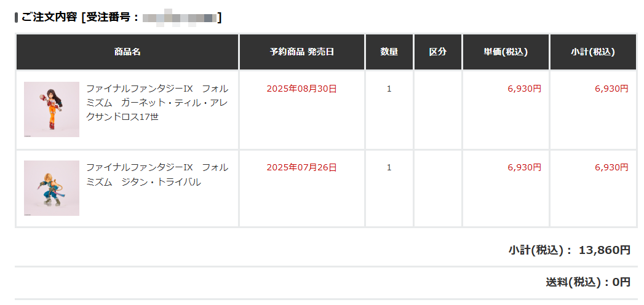
Task: Select the 小計(税込) column header
Action: pyautogui.click(x=593, y=52)
